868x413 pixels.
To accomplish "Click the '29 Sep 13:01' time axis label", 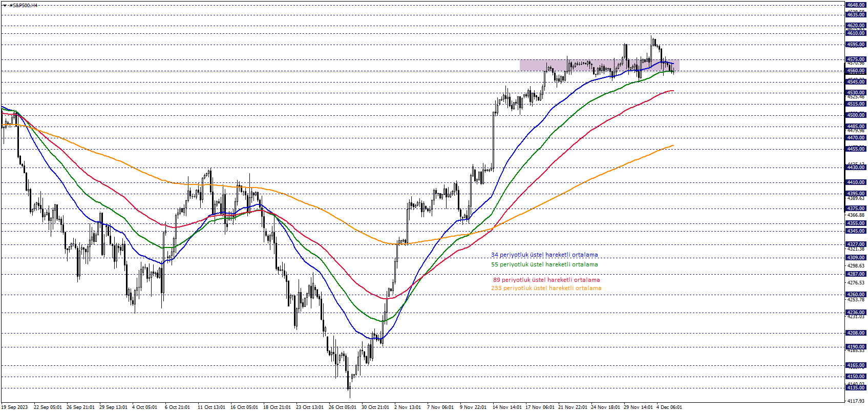I will pyautogui.click(x=113, y=407).
